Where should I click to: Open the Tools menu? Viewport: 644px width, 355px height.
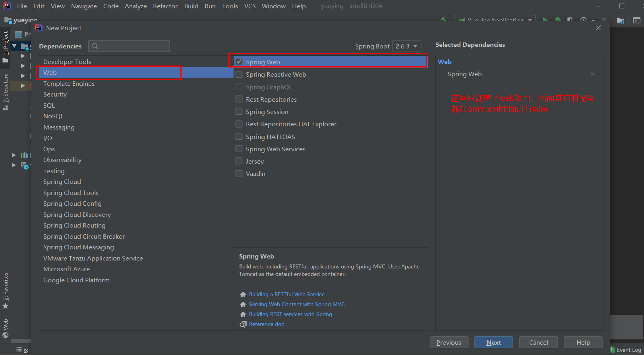tap(230, 6)
